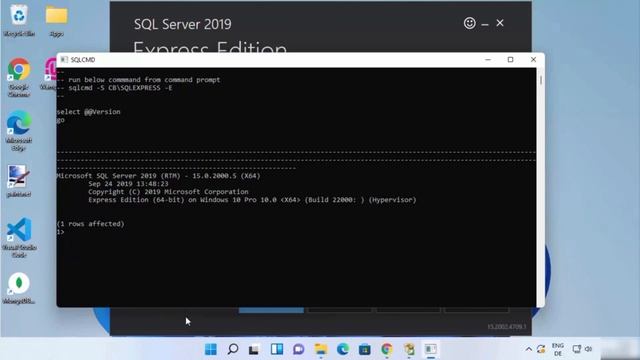Open File Explorer from taskbar
The width and height of the screenshot is (640, 360).
click(321, 349)
